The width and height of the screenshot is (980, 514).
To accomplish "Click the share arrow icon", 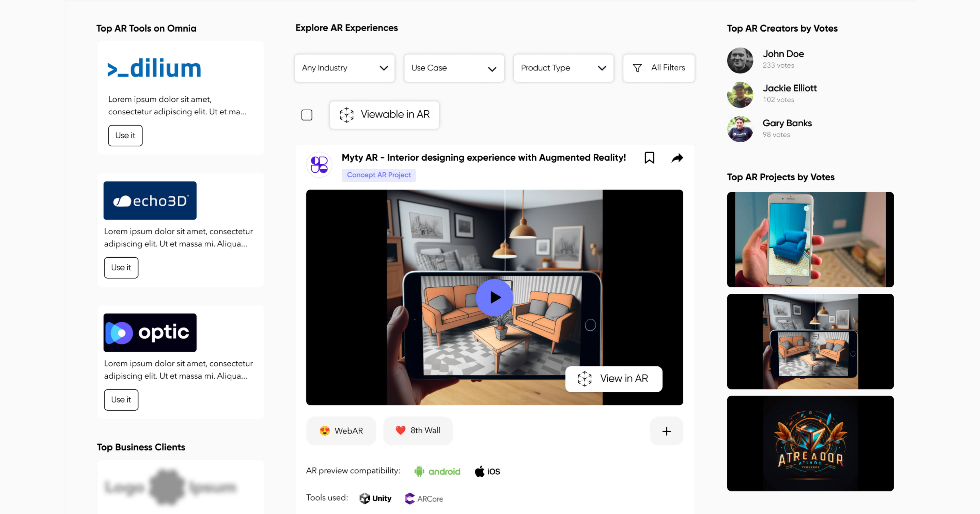I will [677, 158].
